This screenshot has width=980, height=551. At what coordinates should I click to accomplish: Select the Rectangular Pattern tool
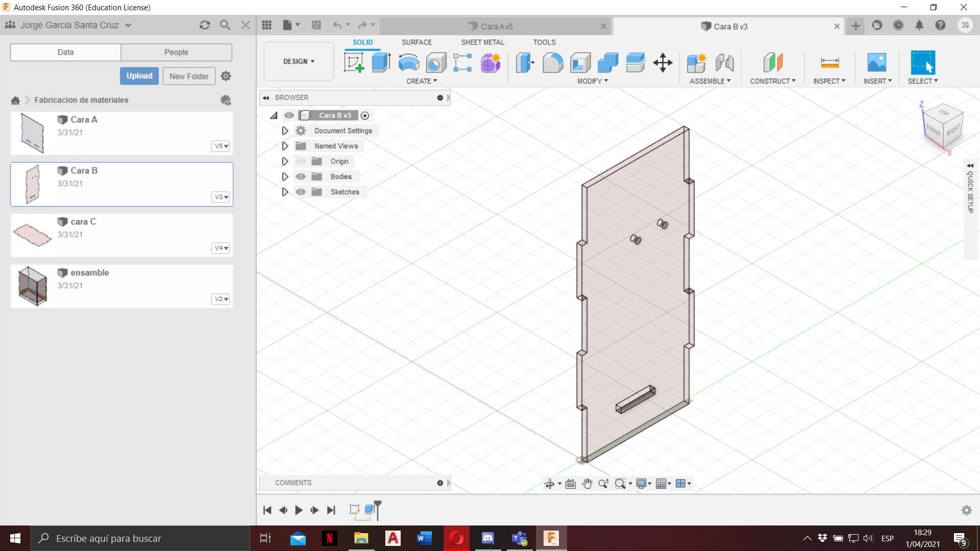(x=462, y=63)
